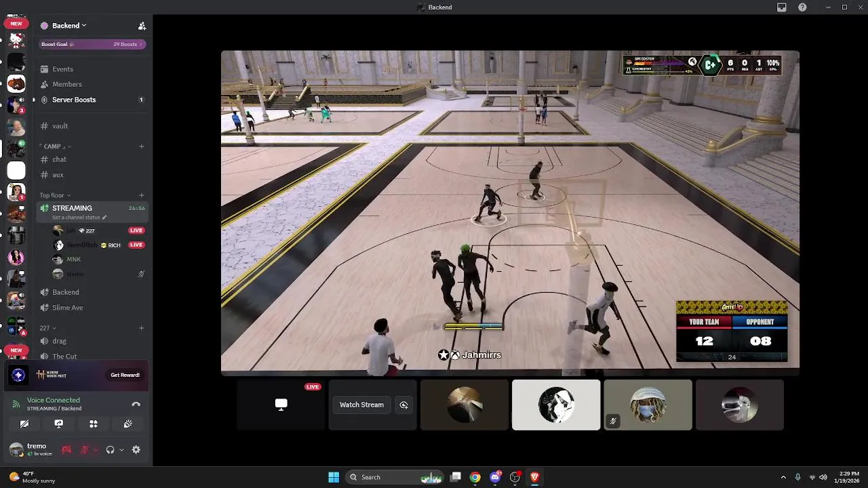Click the microphone icon in system tray
Image resolution: width=868 pixels, height=488 pixels.
[x=797, y=477]
